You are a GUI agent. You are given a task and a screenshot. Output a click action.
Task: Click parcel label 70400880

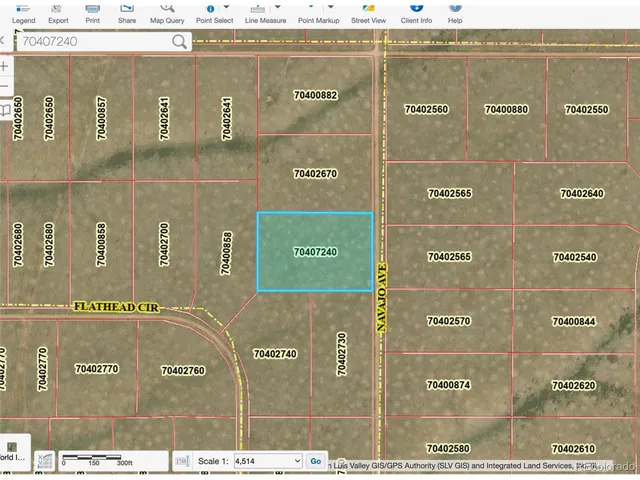(507, 109)
